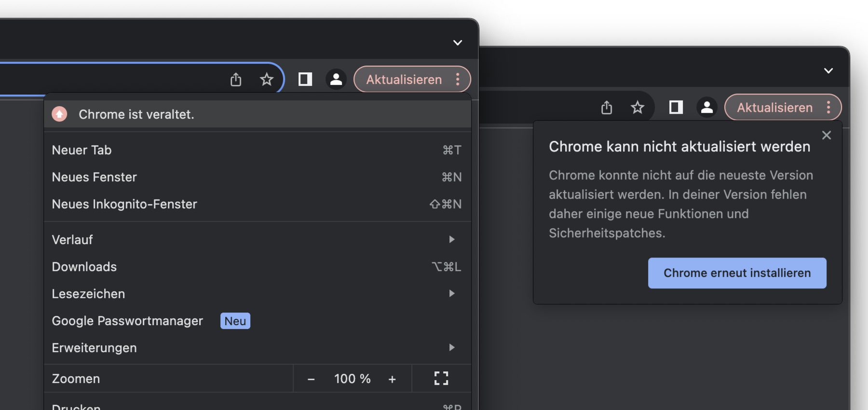Toggle side panel icon in right window
Screen dimensions: 868x410
[676, 107]
